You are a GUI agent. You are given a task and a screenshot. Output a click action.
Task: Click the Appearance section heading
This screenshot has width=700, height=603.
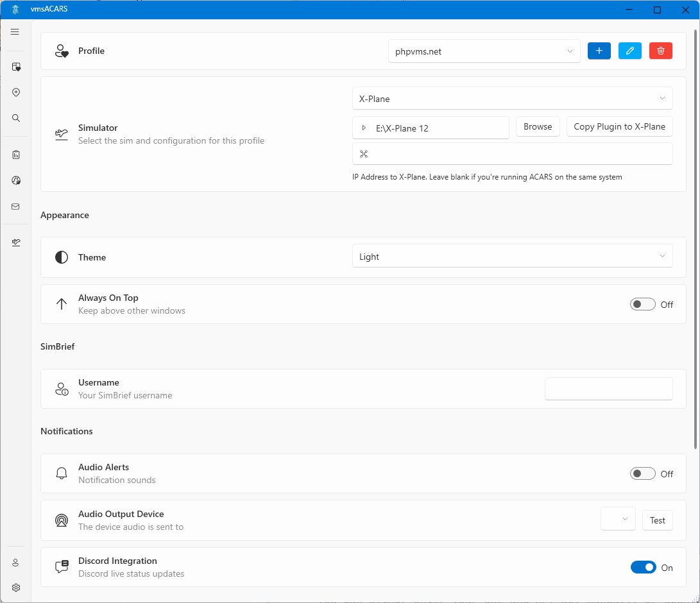[x=65, y=215]
